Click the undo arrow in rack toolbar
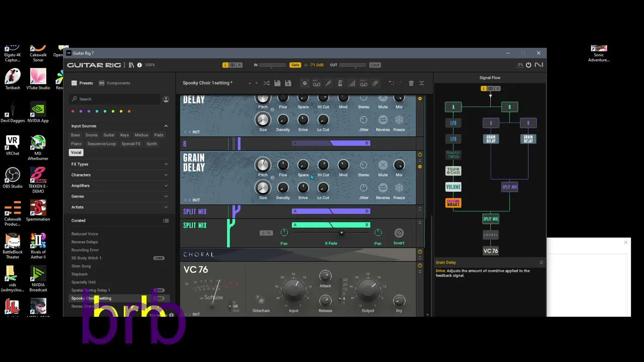 pos(391,83)
